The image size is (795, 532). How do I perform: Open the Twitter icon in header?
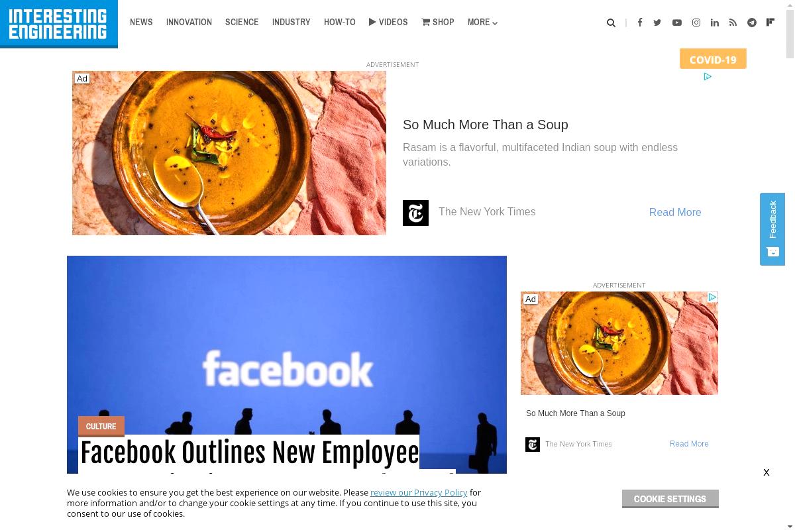657,23
